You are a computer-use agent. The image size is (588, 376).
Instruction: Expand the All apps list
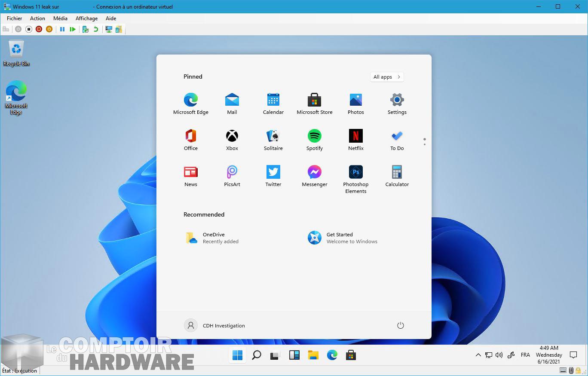tap(386, 77)
